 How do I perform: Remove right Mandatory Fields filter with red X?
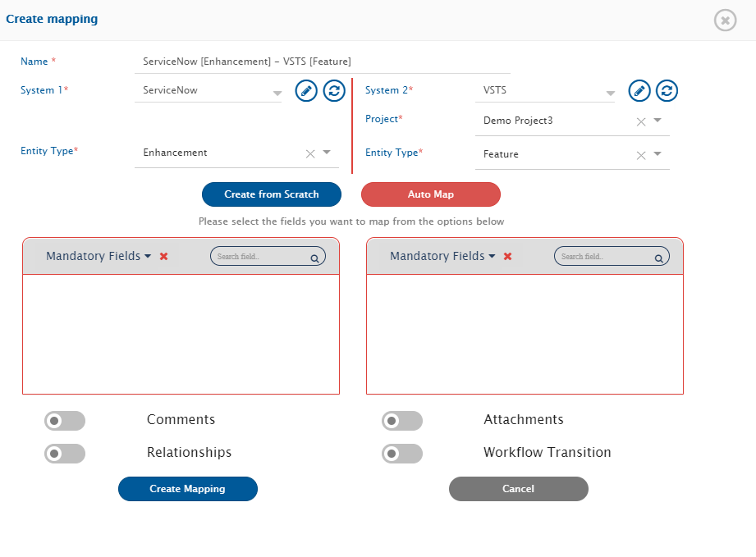tap(507, 257)
